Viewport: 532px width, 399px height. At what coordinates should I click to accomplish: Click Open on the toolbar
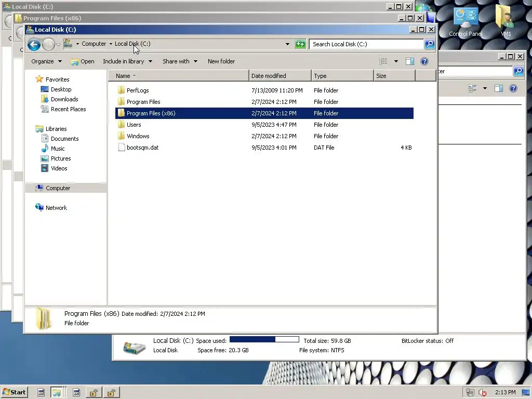click(83, 61)
